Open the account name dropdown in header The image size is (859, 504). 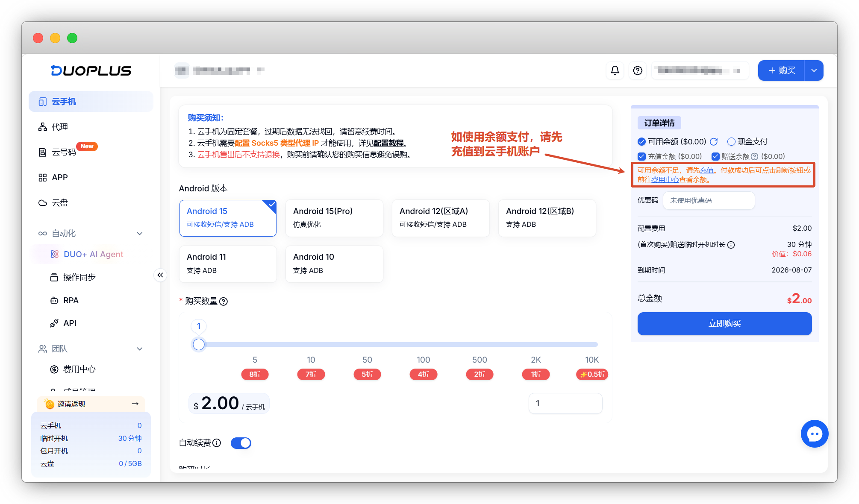pos(700,70)
